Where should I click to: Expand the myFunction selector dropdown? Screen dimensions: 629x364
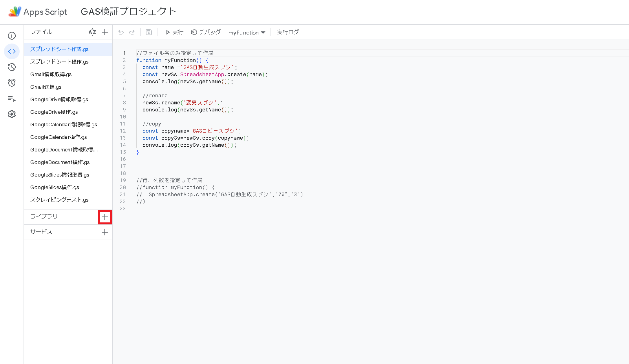(x=247, y=33)
